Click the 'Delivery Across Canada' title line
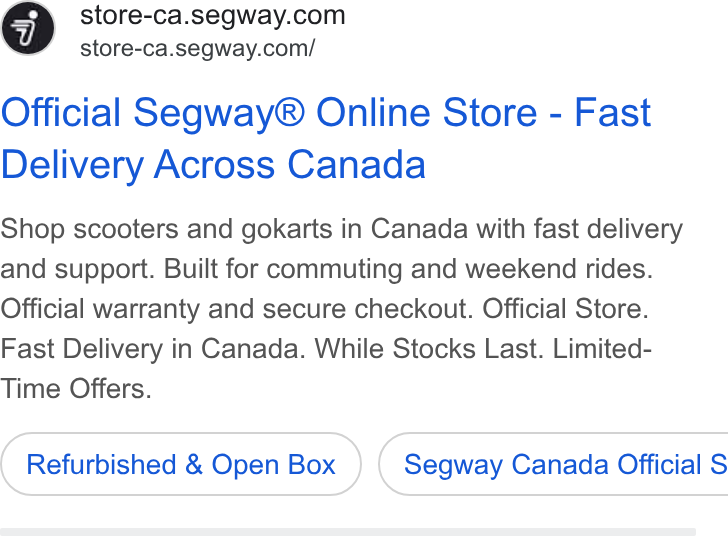Image resolution: width=728 pixels, height=536 pixels. tap(213, 164)
